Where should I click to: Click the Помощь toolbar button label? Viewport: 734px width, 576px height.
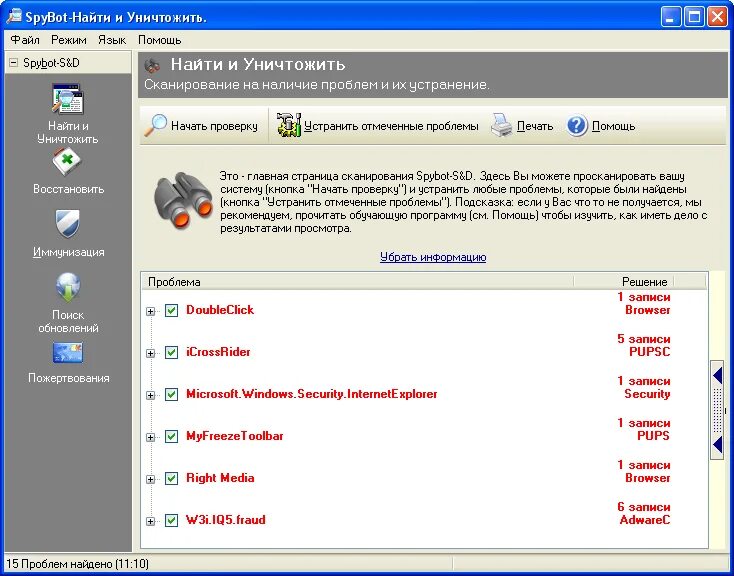[614, 126]
